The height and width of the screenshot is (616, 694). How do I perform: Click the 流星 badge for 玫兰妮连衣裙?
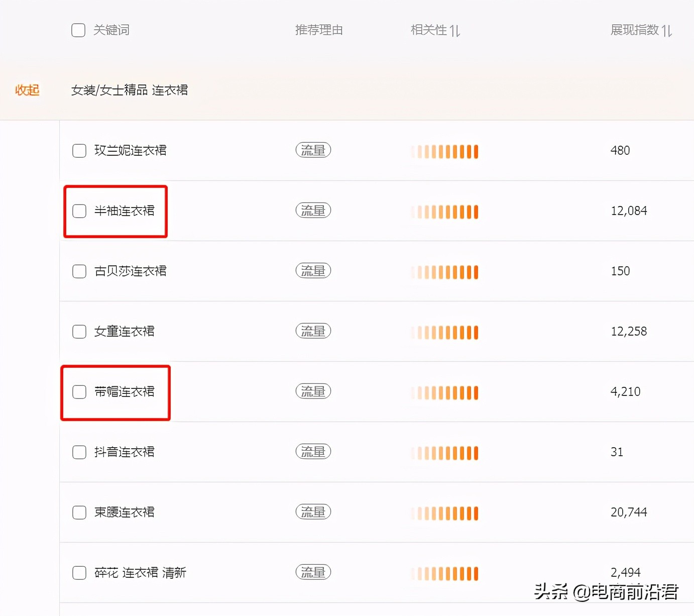(x=313, y=150)
